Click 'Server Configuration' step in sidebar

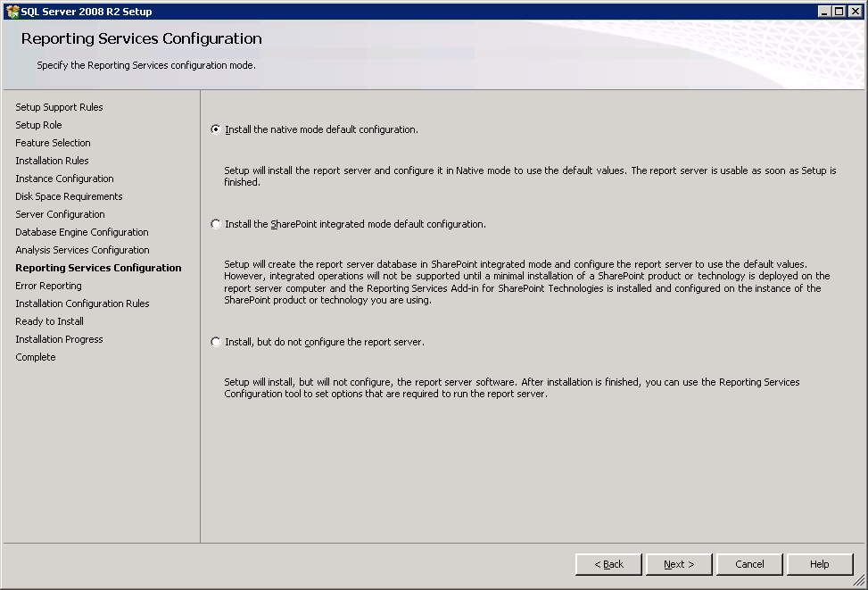point(60,214)
